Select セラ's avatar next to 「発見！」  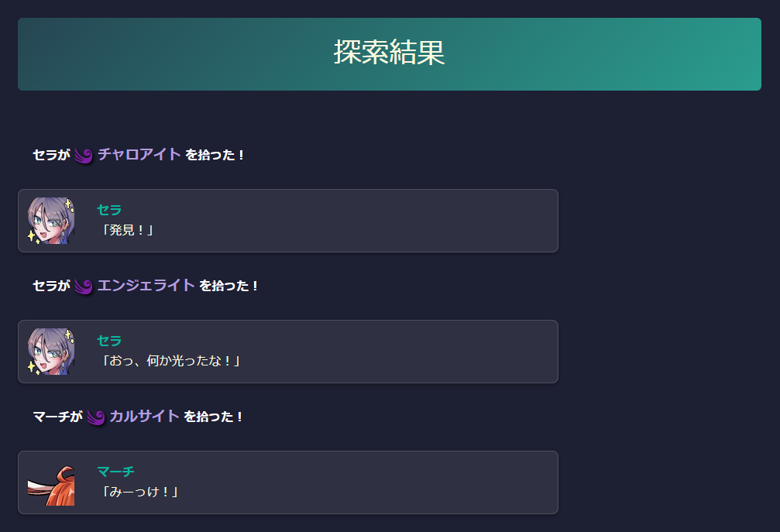click(x=51, y=221)
